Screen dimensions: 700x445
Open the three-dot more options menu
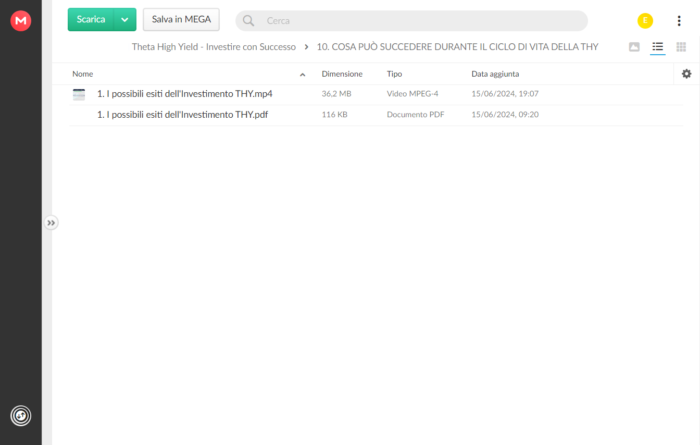coord(679,21)
